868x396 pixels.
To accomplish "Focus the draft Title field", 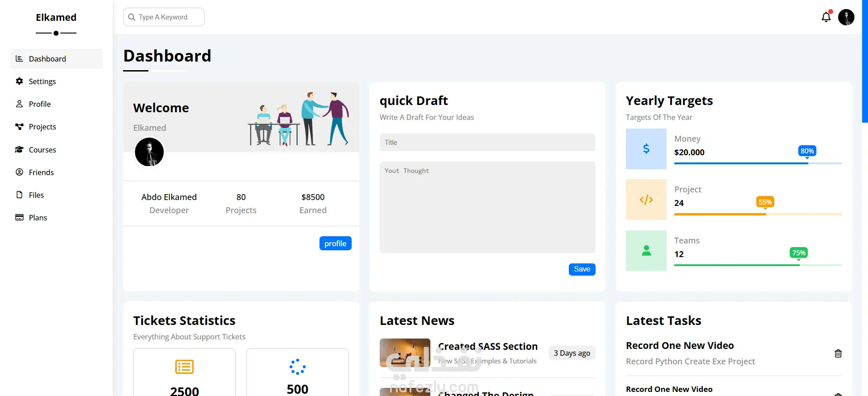I will click(x=487, y=143).
